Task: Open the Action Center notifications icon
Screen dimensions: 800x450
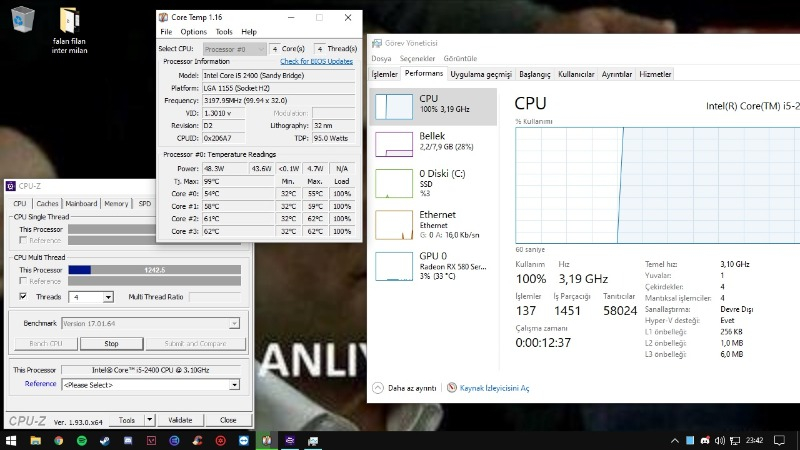Action: point(779,440)
